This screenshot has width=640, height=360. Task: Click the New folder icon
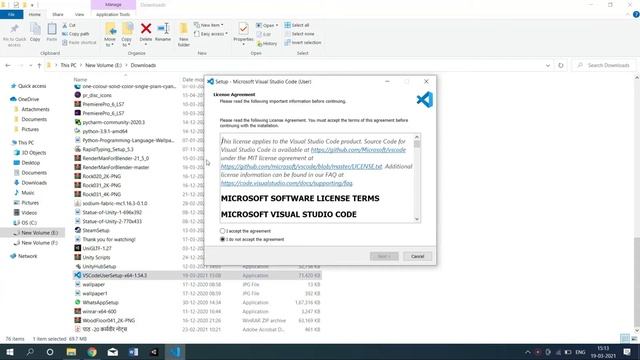pos(184,29)
